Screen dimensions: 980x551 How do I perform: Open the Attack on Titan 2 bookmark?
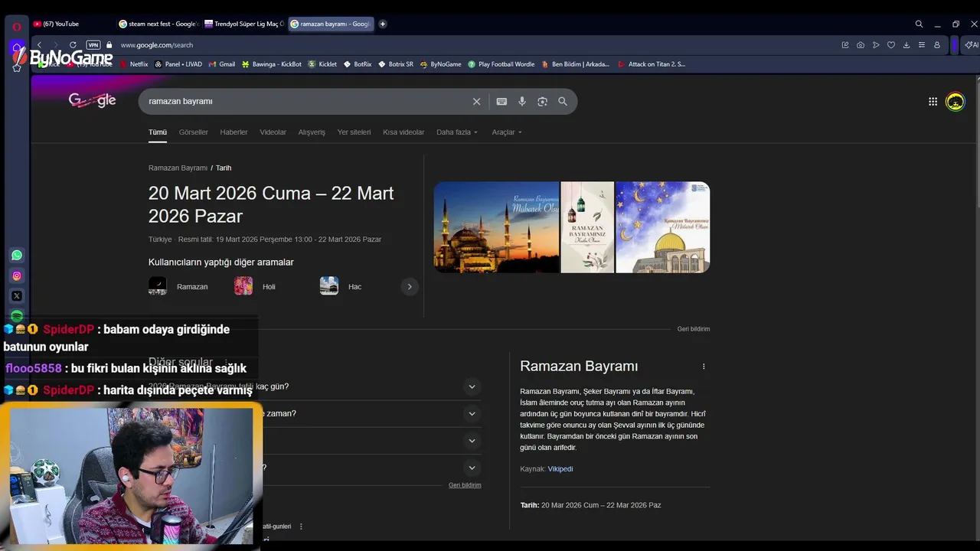tap(652, 64)
